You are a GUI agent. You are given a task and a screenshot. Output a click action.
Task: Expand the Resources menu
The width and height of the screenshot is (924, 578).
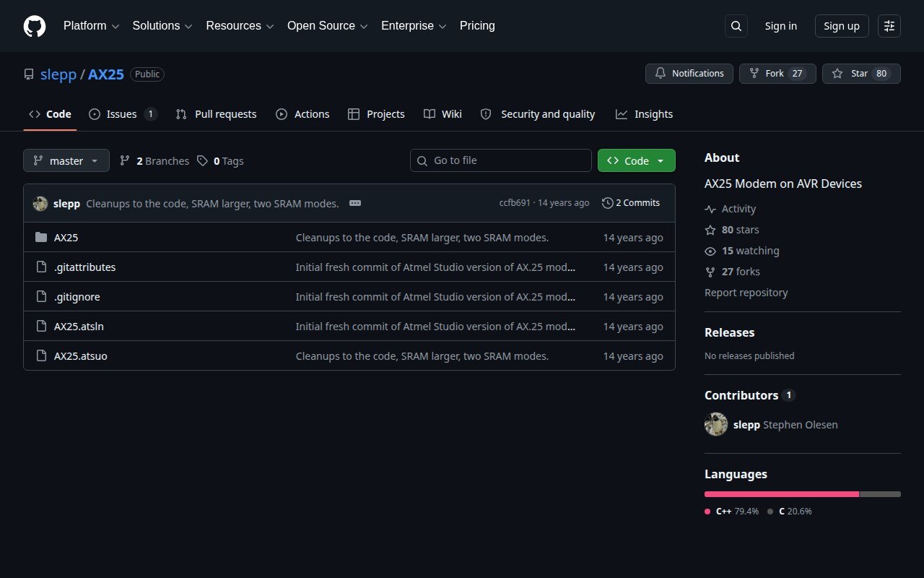(x=240, y=26)
